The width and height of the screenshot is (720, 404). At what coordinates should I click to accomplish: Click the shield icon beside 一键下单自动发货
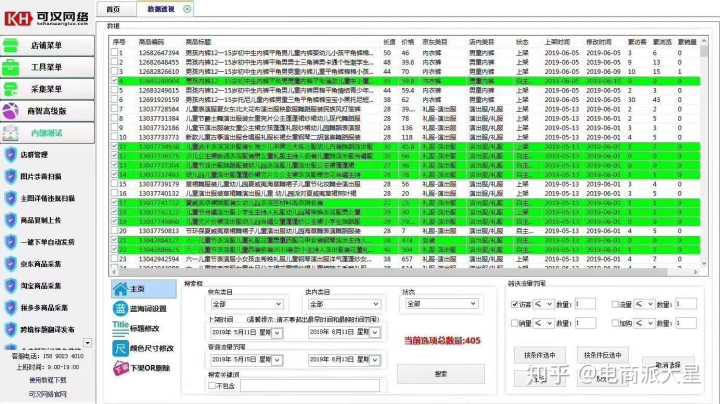click(x=11, y=242)
